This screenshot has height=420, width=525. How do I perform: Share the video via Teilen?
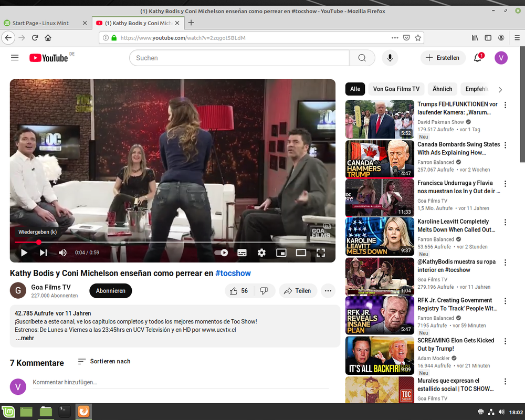[298, 291]
